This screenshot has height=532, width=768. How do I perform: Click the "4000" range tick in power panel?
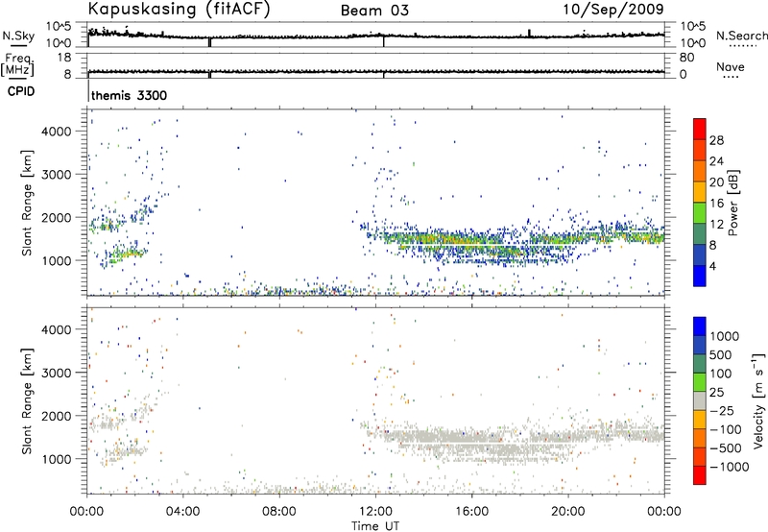pos(57,132)
